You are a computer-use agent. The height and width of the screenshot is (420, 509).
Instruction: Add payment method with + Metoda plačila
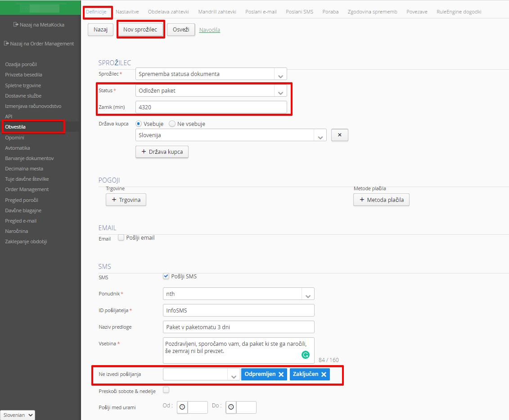382,200
